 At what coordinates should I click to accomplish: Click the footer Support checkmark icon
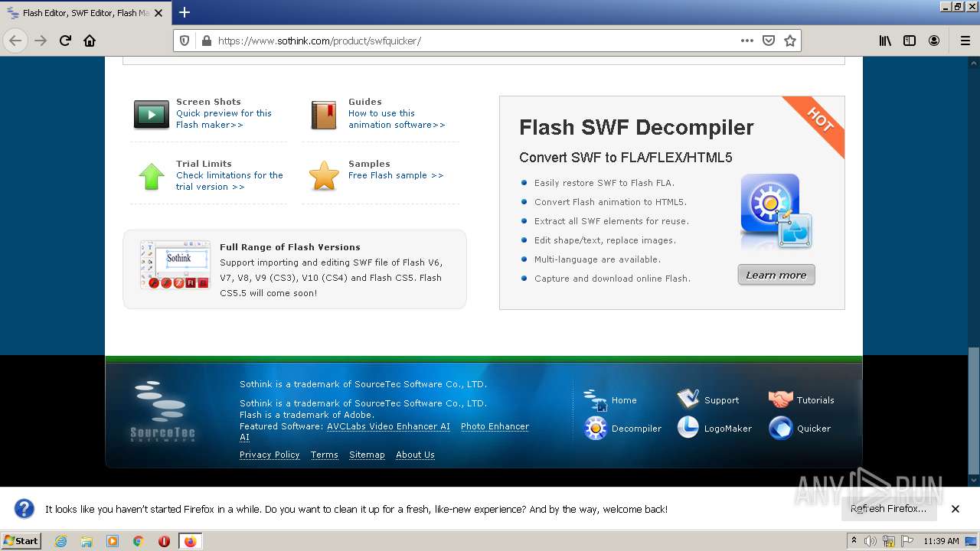(x=688, y=399)
